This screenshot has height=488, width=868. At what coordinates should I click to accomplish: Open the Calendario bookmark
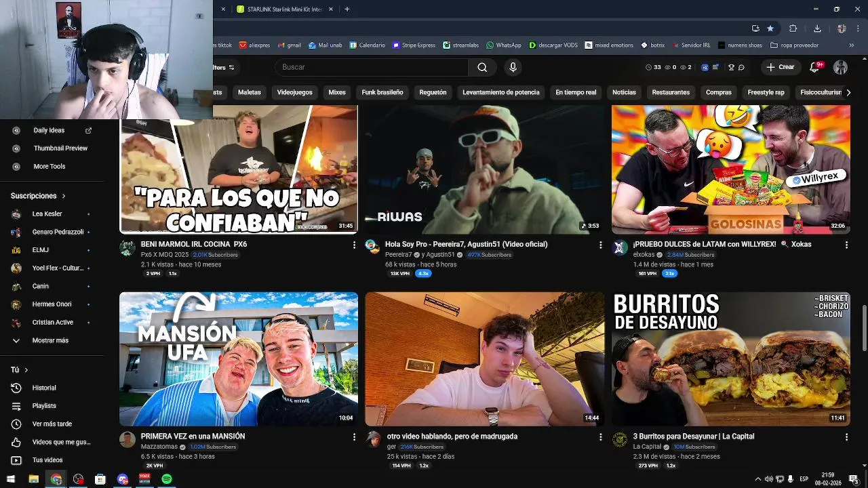click(368, 45)
